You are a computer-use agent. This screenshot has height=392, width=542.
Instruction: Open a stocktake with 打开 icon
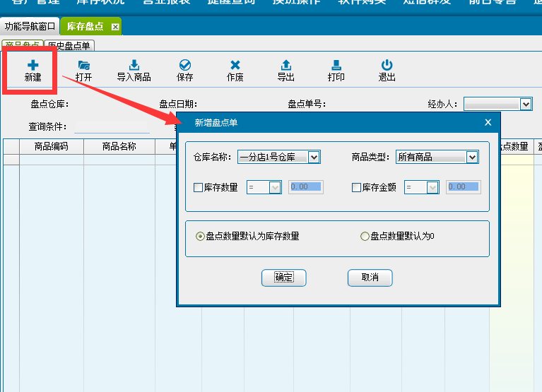(83, 66)
